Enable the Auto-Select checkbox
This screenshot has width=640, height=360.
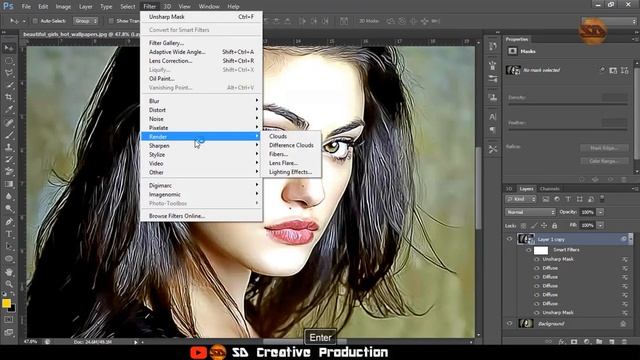click(35, 21)
